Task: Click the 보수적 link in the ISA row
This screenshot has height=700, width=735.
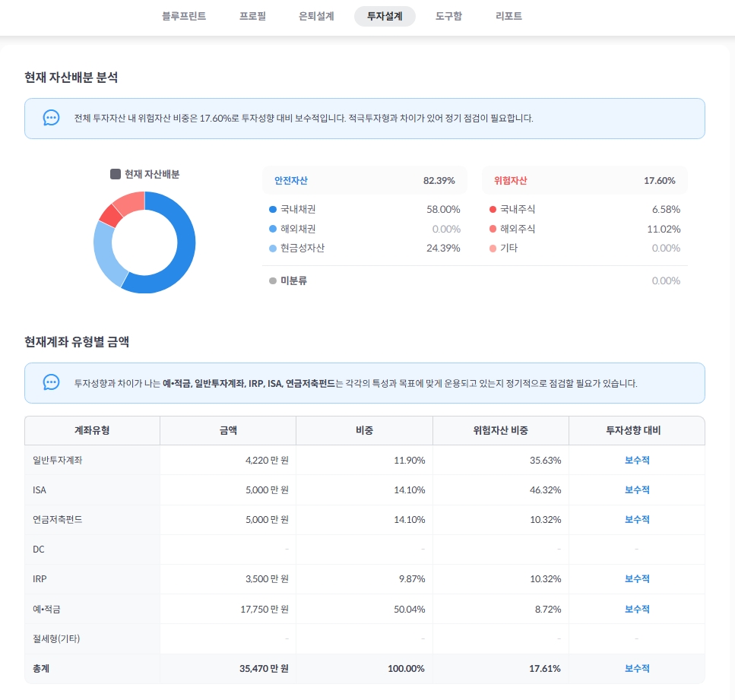Action: click(x=635, y=490)
